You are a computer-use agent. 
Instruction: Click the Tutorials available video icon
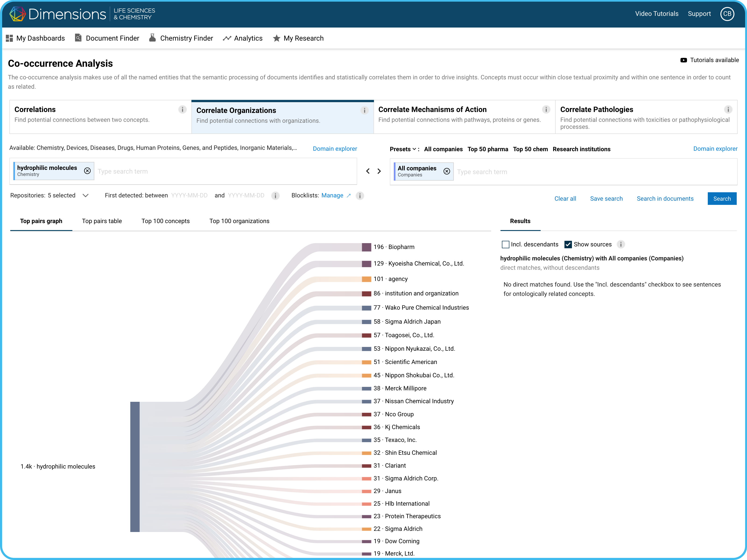[683, 60]
